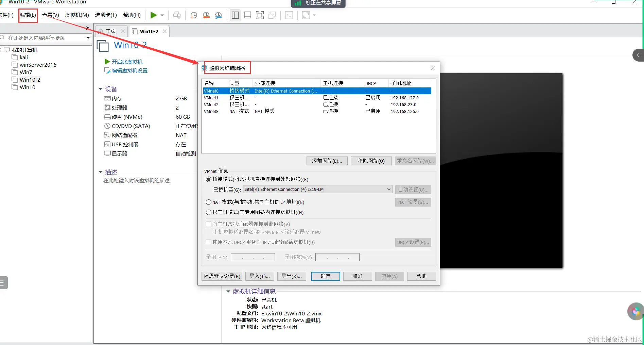Open the 编辑(E) menu
Image resolution: width=644 pixels, height=345 pixels.
click(x=28, y=15)
